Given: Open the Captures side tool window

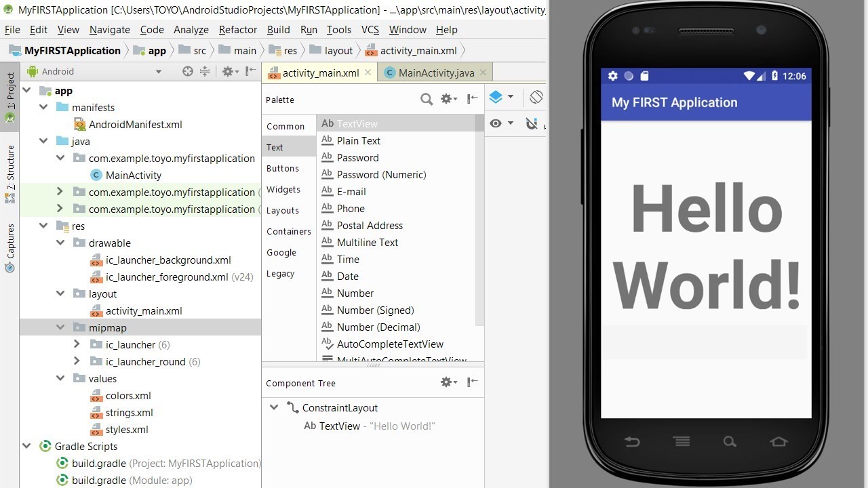Looking at the screenshot, I should 10,247.
